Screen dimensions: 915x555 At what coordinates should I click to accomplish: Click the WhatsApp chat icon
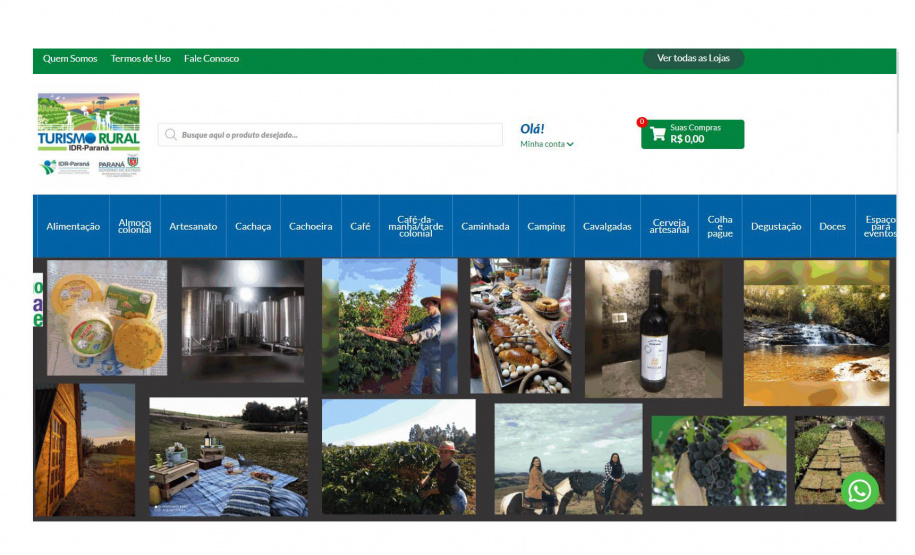coord(859,491)
